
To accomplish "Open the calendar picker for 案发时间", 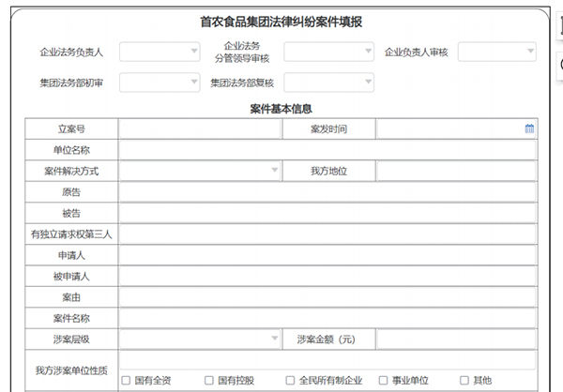I will pyautogui.click(x=529, y=128).
